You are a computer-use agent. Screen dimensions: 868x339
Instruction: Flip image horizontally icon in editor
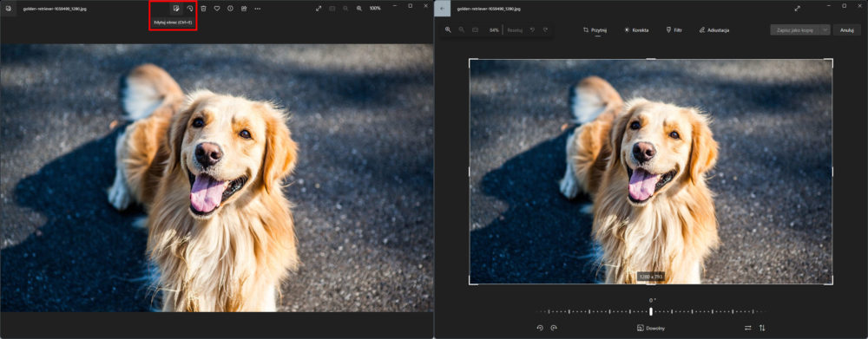[748, 328]
